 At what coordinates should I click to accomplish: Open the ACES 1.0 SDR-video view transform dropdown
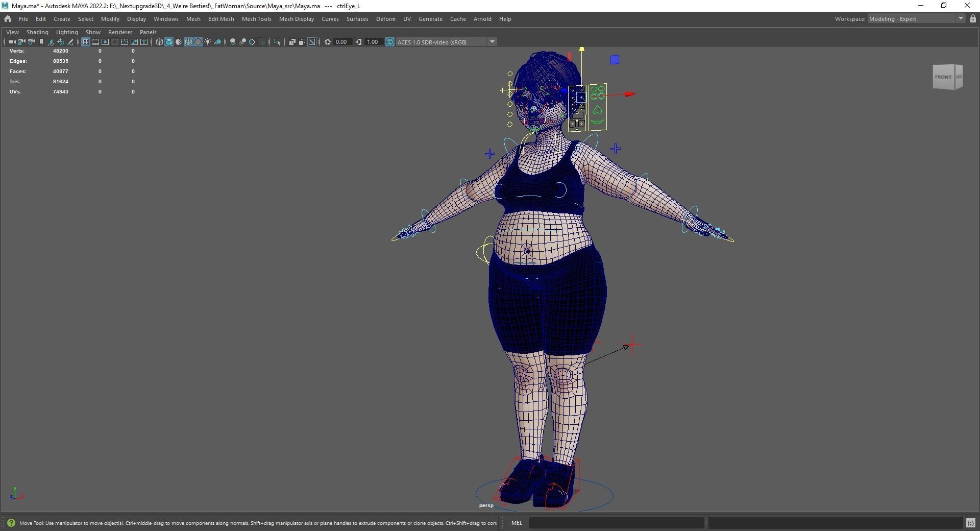click(x=446, y=42)
